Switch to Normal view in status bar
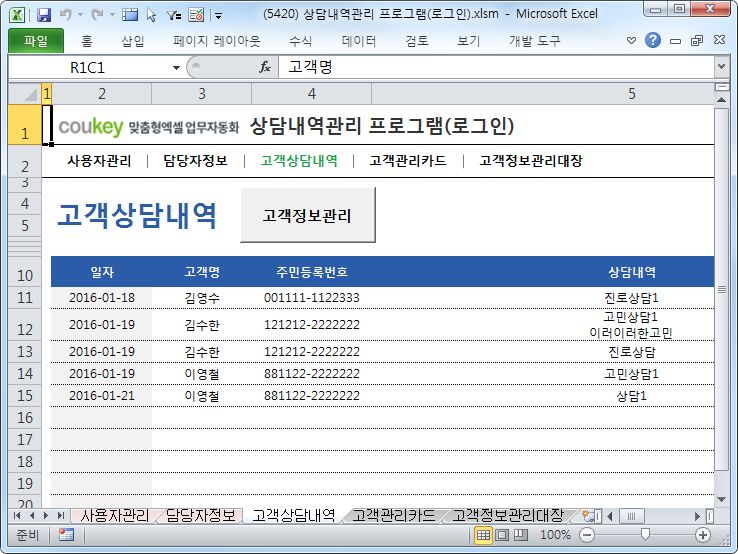Screen dimensions: 738x554 tap(483, 535)
